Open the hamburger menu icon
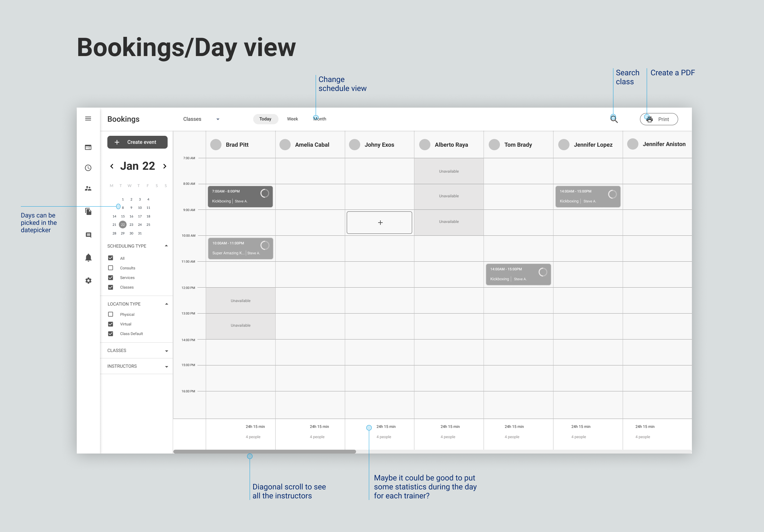764x532 pixels. (x=88, y=119)
